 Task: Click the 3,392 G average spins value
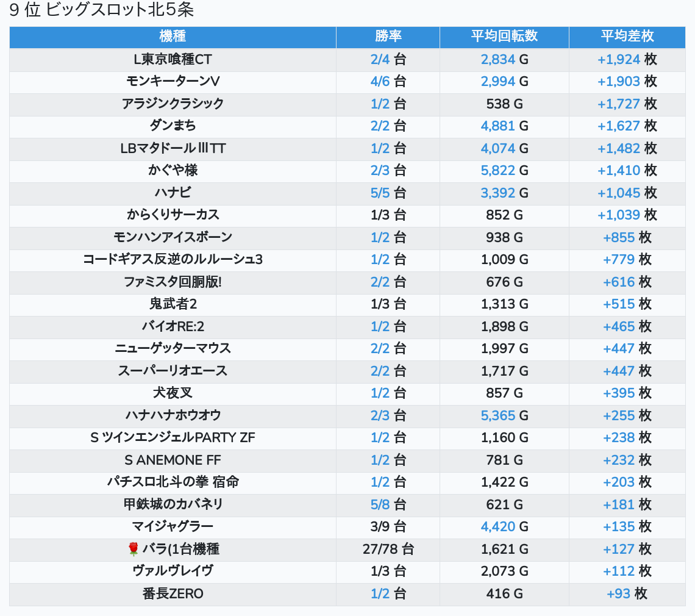504,193
